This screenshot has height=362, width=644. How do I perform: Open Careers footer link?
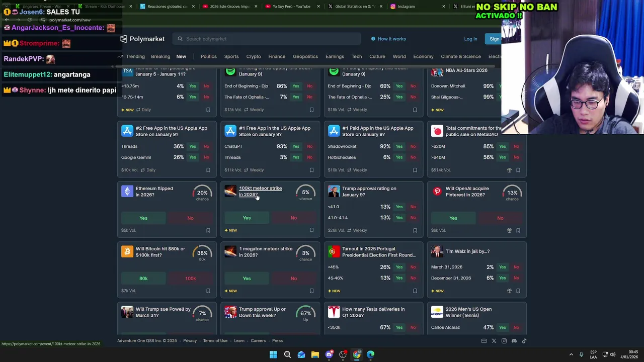pos(258,341)
